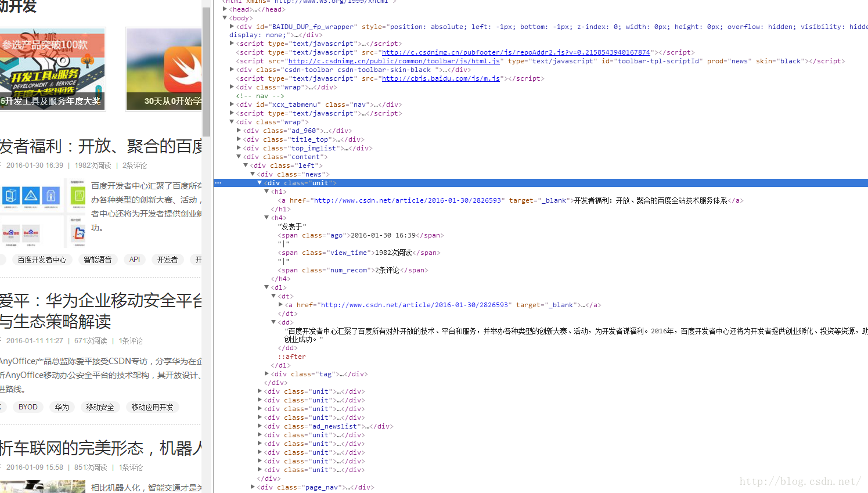Collapse the dl element node
Viewport: 868px width, 493px height.
(267, 287)
